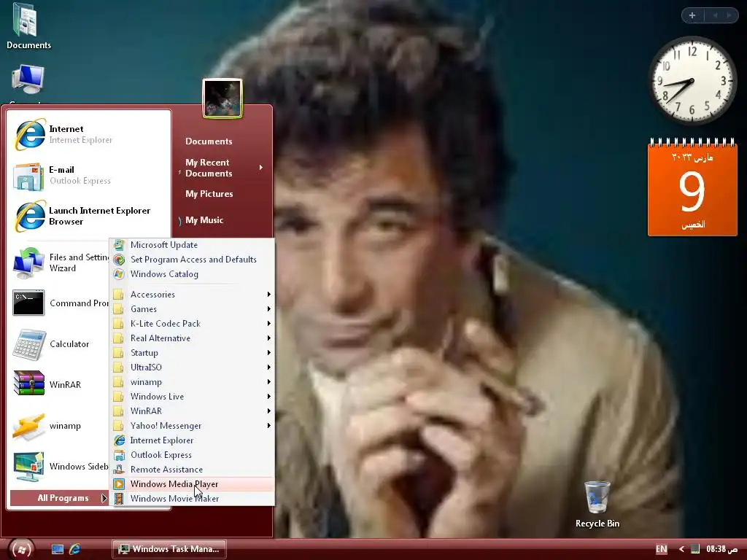Click the Launch Internet Explorer Browser icon

coord(30,216)
